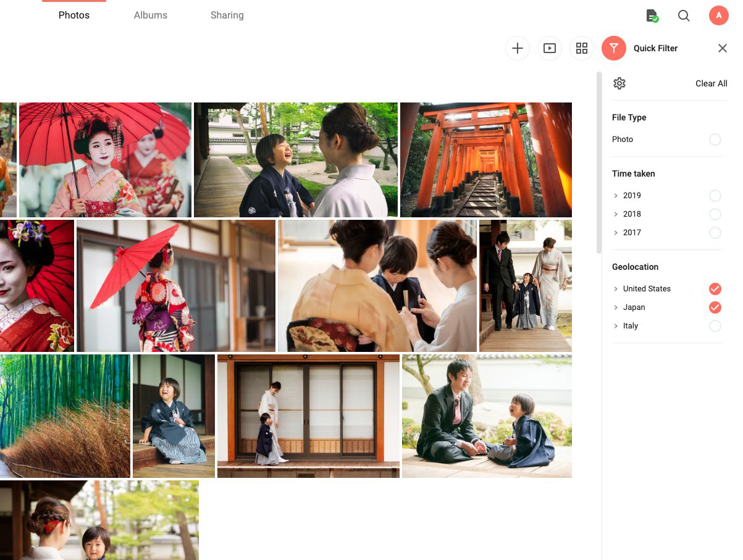
Task: Open the account avatar menu
Action: (x=719, y=15)
